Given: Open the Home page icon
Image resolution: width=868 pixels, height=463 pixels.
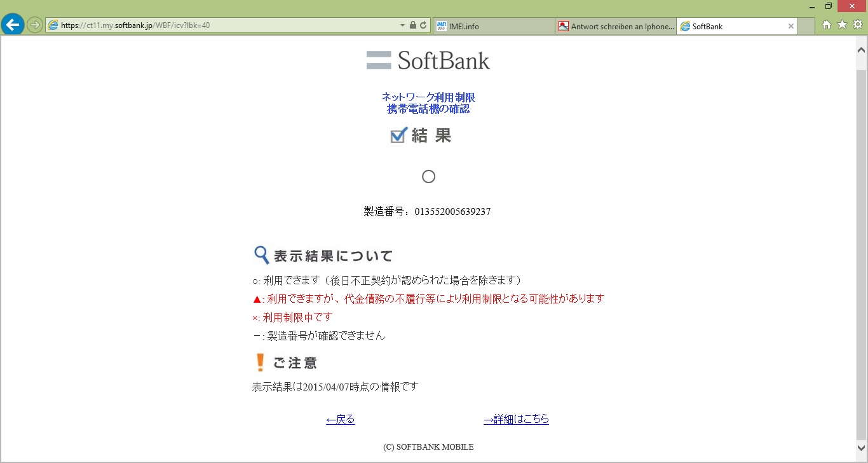Looking at the screenshot, I should (x=827, y=25).
